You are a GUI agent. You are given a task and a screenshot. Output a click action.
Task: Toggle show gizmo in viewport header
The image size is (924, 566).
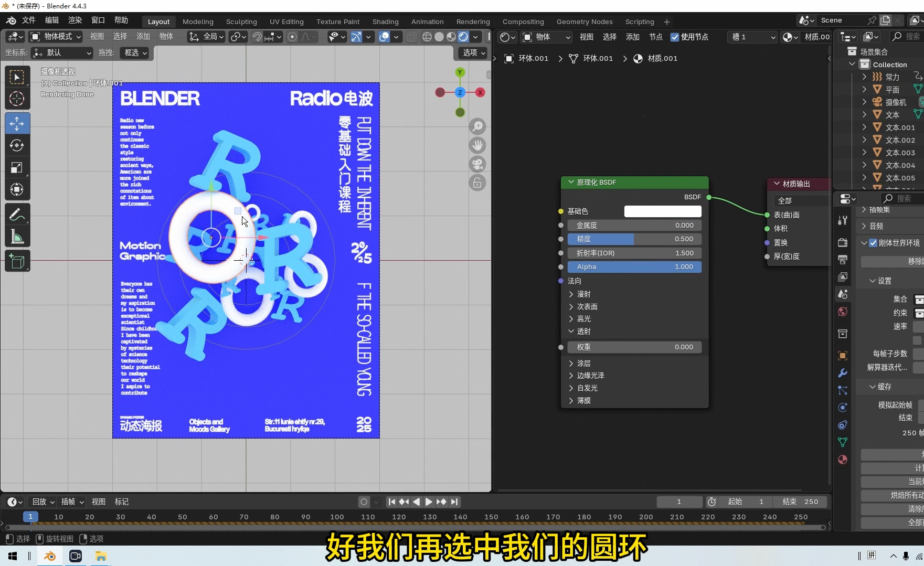pos(356,37)
